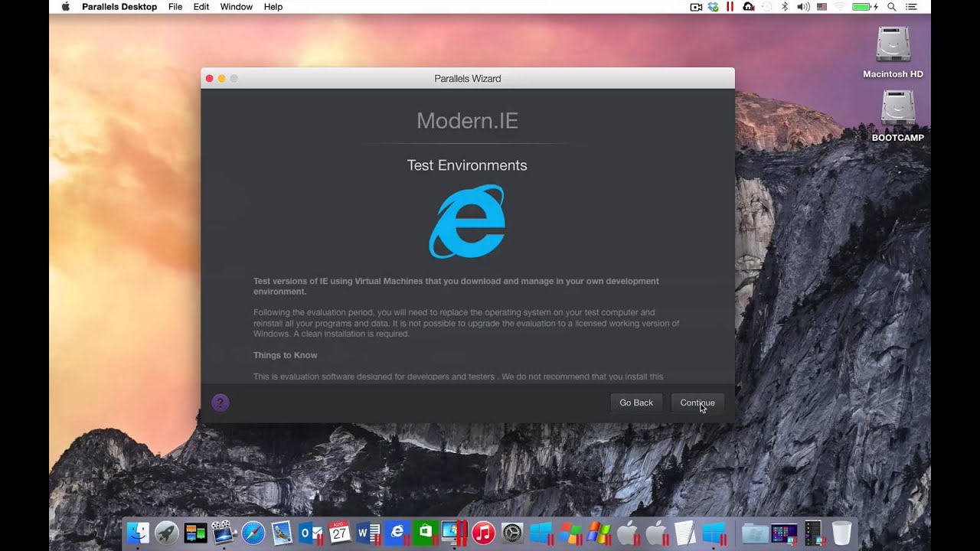Open the Trash in the Dock
Viewport: 980px width, 551px height.
coord(841,533)
